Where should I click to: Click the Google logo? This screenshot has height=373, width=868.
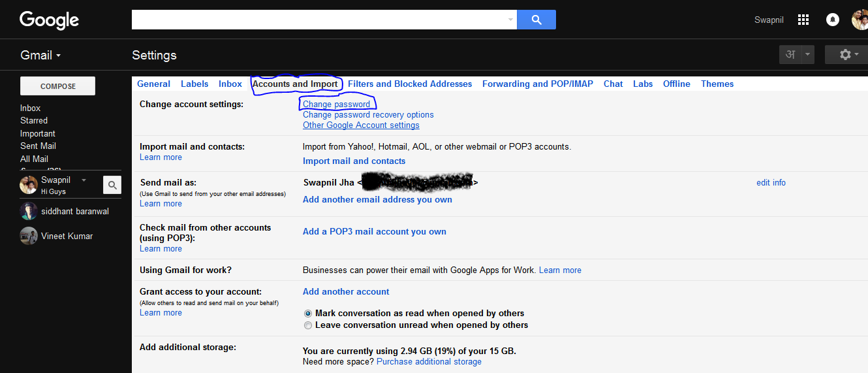50,20
